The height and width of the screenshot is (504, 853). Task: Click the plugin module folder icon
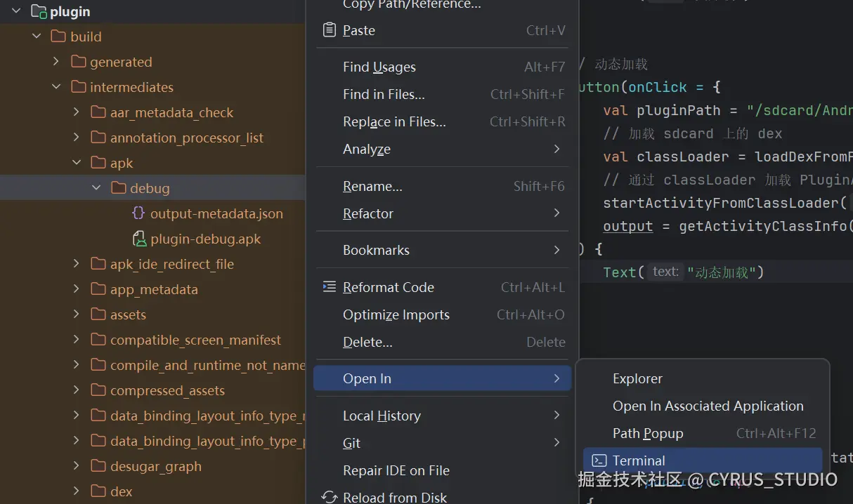[x=39, y=12]
